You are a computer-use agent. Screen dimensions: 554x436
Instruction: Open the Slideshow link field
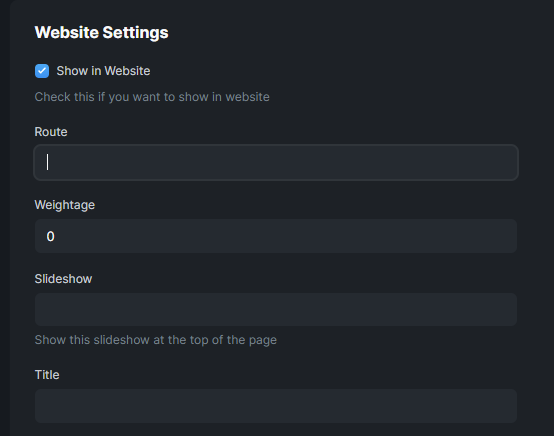(276, 310)
